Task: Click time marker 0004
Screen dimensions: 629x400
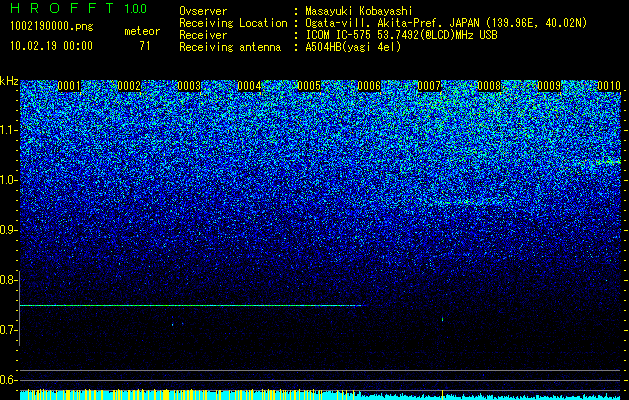Action: 249,86
